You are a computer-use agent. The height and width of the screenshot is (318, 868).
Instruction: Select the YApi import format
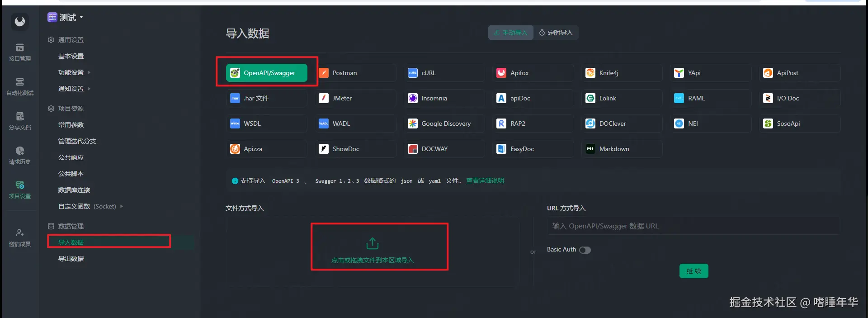pos(711,73)
